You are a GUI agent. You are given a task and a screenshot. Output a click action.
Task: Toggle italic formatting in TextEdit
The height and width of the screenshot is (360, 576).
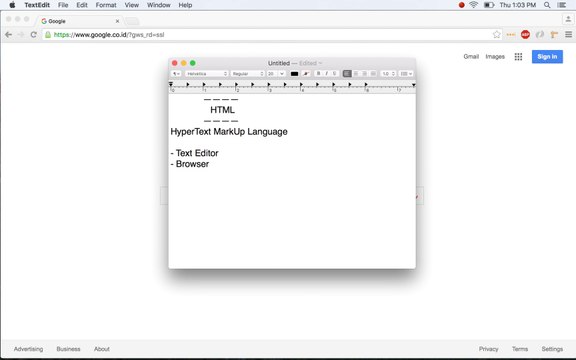327,74
